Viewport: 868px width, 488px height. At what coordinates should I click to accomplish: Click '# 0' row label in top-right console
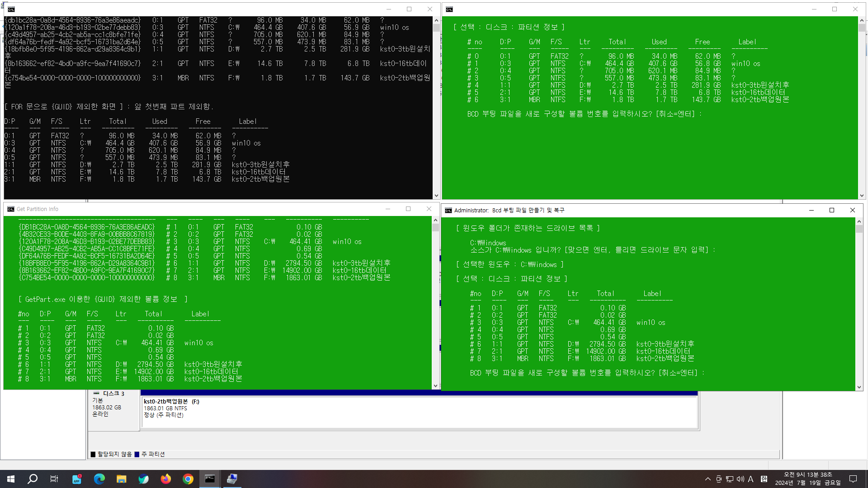(x=473, y=56)
